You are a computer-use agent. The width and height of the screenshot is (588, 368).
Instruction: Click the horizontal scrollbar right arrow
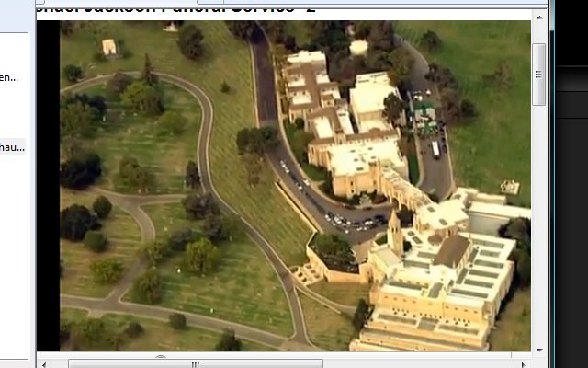(525, 363)
